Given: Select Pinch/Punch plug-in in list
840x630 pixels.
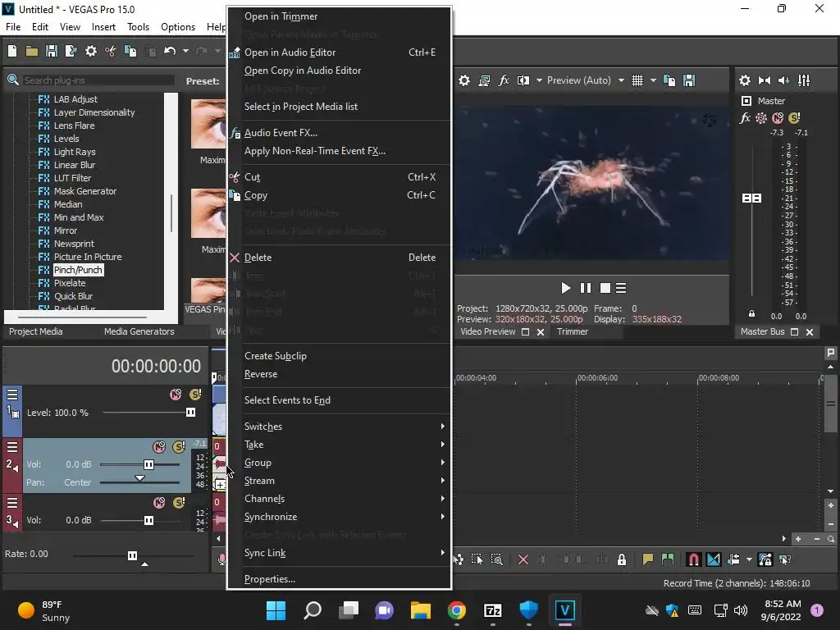Looking at the screenshot, I should 78,270.
